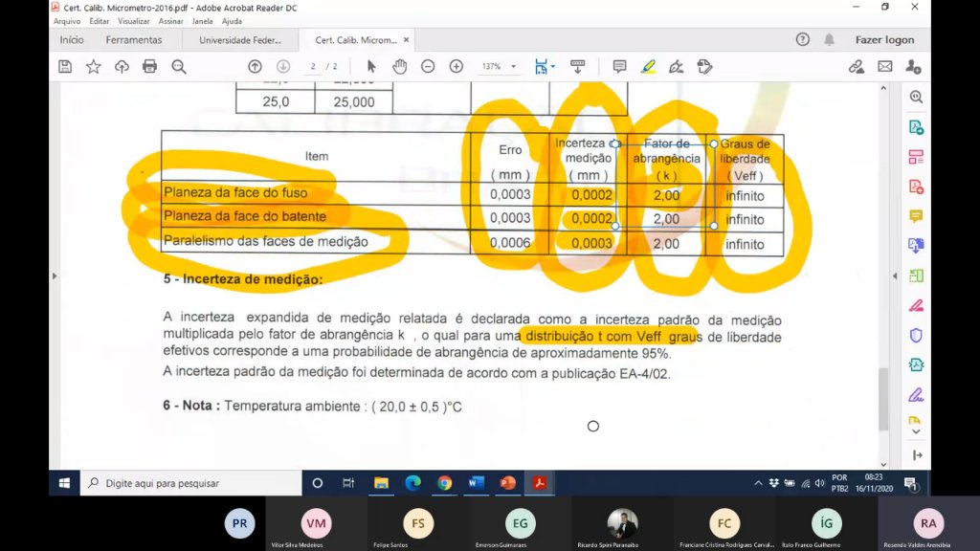This screenshot has height=551, width=980.
Task: Expand the fit page options dropdown
Action: coord(553,66)
